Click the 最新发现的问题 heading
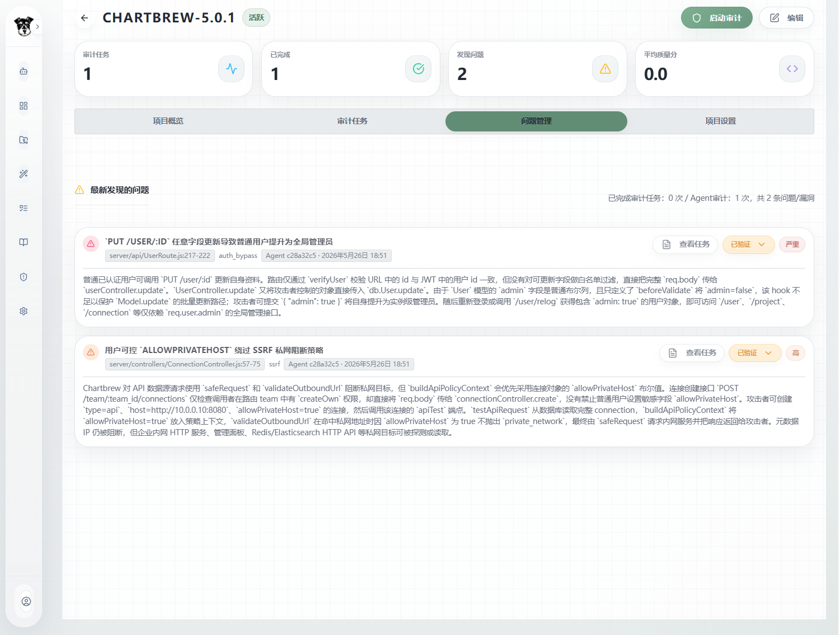This screenshot has width=840, height=635. pyautogui.click(x=120, y=190)
